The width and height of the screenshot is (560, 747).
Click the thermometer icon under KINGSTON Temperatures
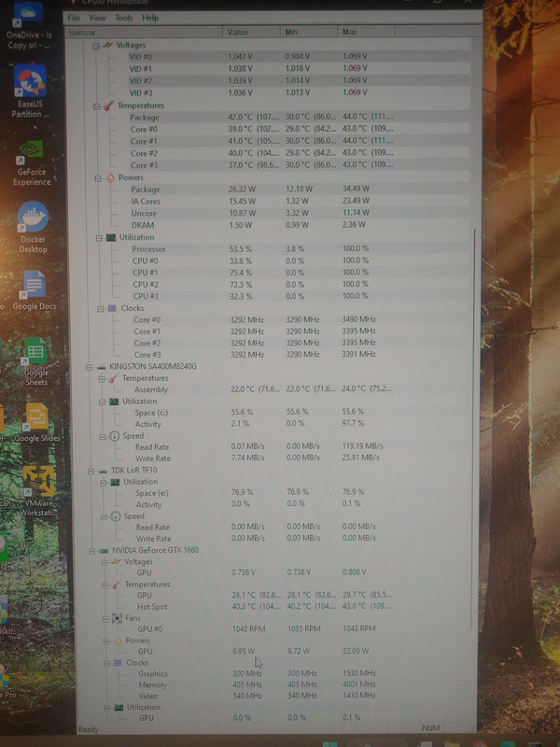(x=113, y=379)
